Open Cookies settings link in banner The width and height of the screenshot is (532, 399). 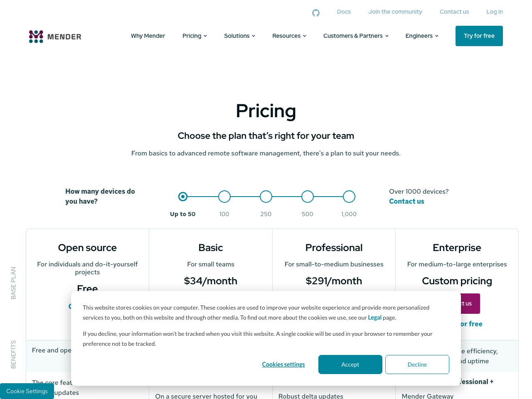click(x=283, y=365)
